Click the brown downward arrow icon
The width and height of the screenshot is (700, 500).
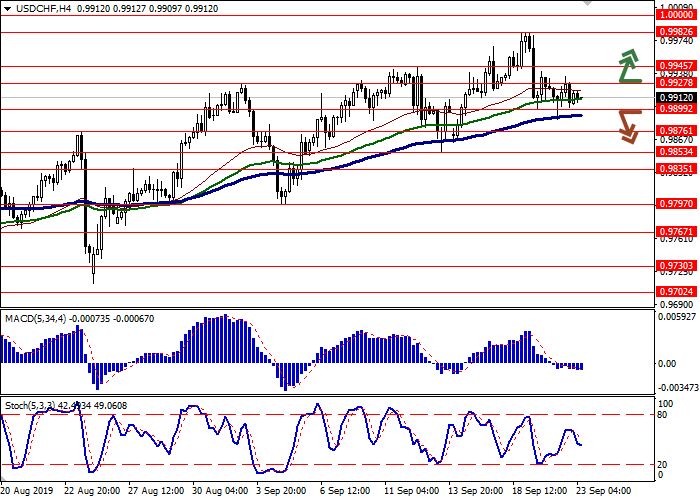coord(628,125)
